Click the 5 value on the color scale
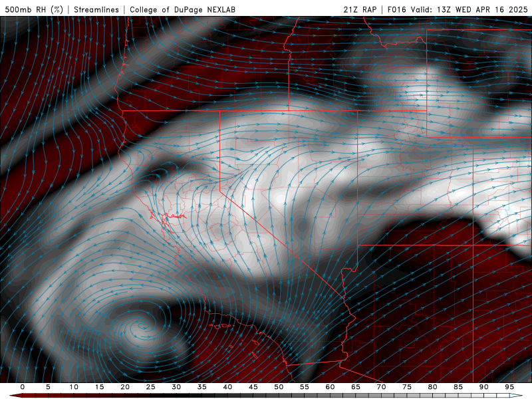The image size is (532, 399). (x=48, y=387)
